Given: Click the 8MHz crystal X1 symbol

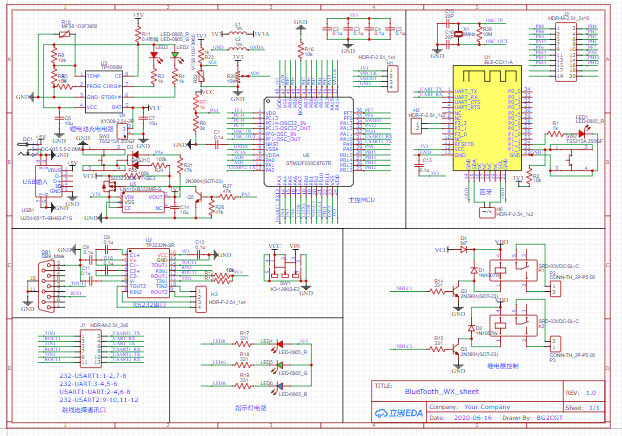Looking at the screenshot, I should pos(459,36).
